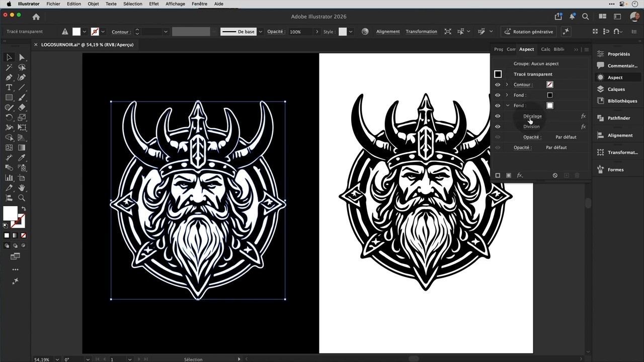Open the Fenêtre menu
This screenshot has height=362, width=644.
(199, 4)
